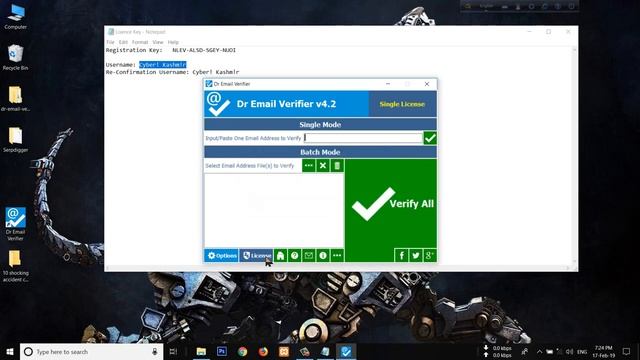Open the info about icon
Image resolution: width=640 pixels, height=360 pixels.
click(x=323, y=256)
